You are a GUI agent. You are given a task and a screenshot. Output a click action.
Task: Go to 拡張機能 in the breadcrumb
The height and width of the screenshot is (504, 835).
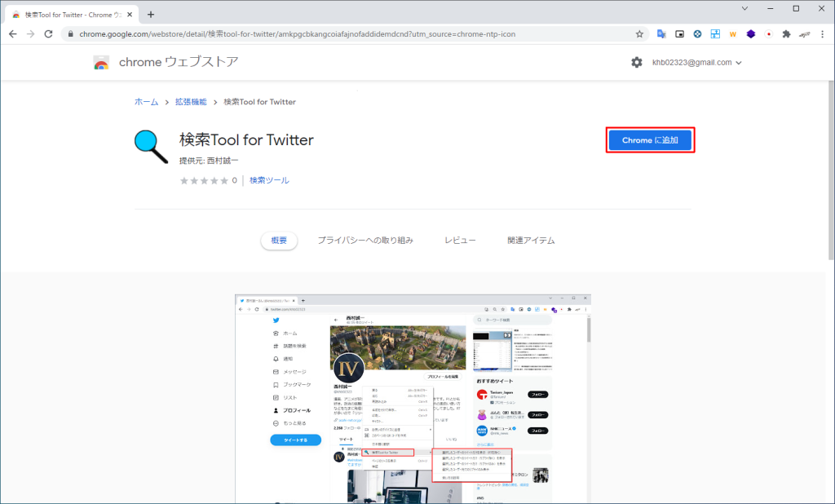point(191,102)
